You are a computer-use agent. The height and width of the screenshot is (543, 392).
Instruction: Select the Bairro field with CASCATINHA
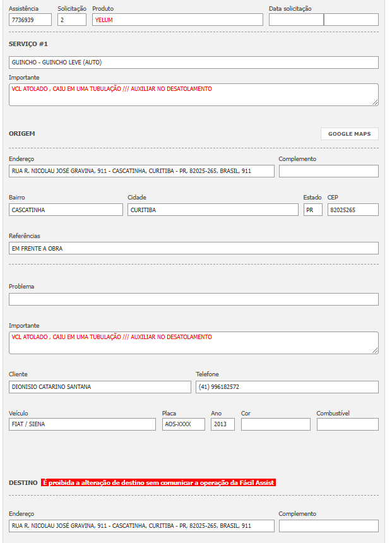point(66,210)
